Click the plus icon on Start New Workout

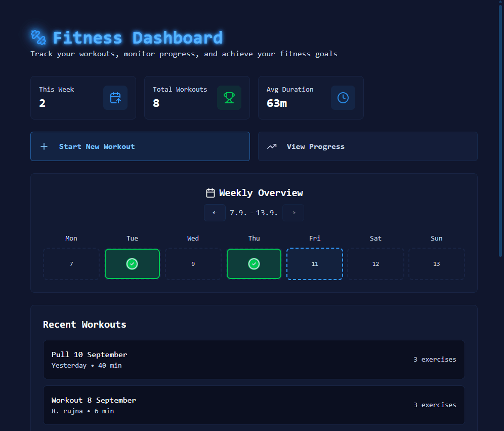click(x=44, y=146)
